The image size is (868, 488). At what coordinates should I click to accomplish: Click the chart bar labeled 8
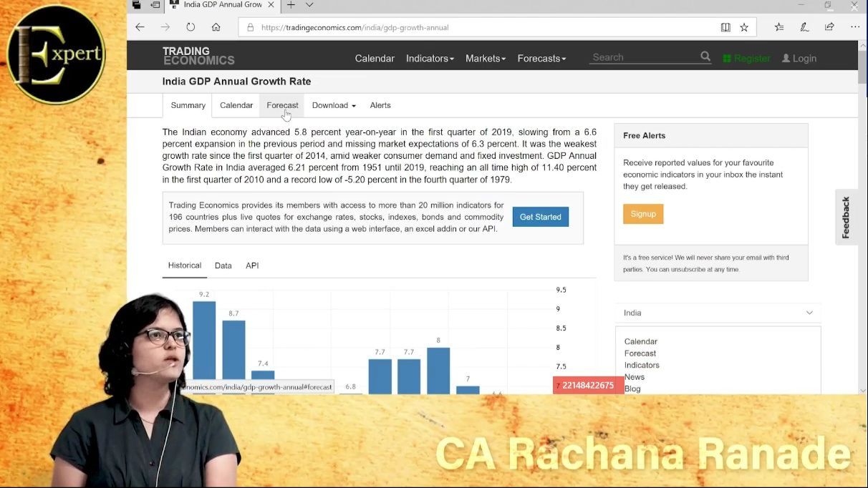[x=438, y=371]
